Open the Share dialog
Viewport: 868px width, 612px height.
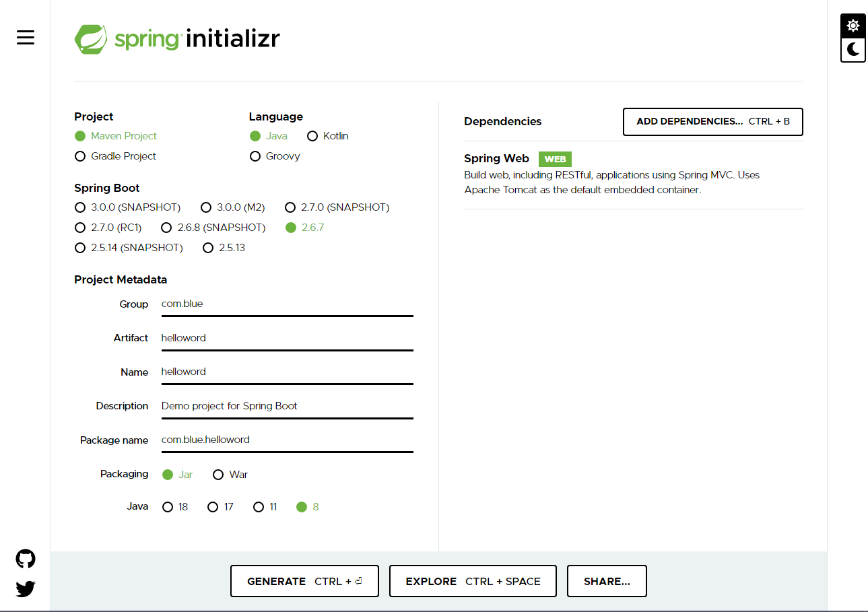point(606,580)
